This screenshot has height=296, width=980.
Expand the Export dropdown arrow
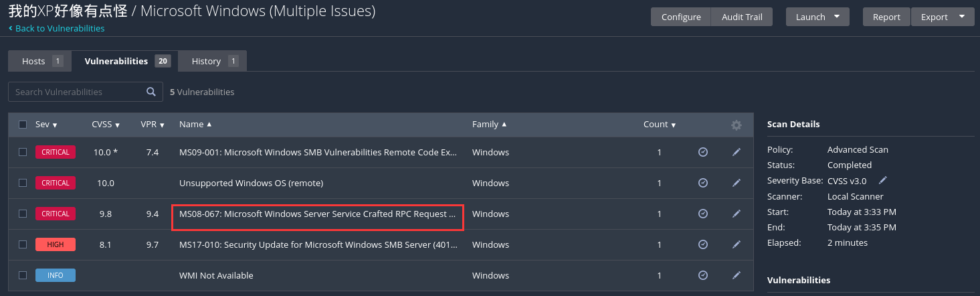962,17
